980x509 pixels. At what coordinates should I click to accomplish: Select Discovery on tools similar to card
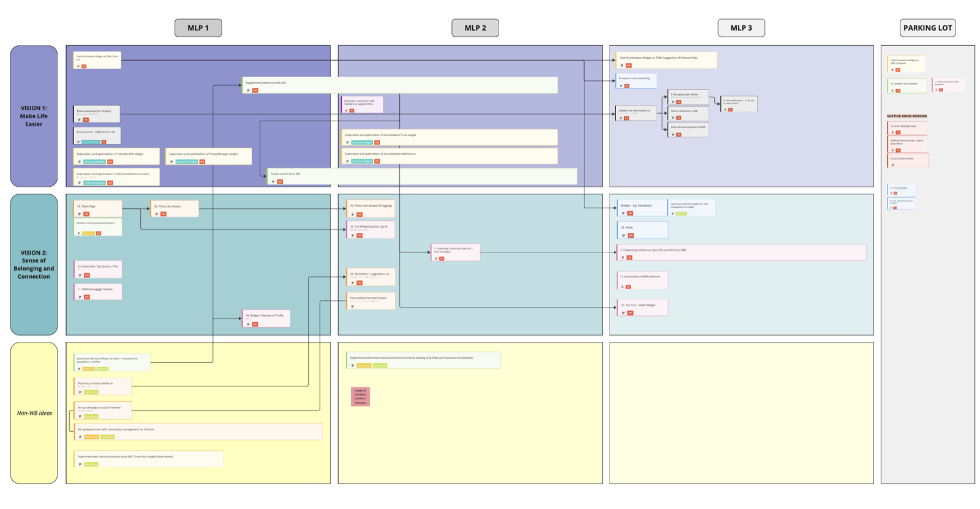[x=102, y=386]
